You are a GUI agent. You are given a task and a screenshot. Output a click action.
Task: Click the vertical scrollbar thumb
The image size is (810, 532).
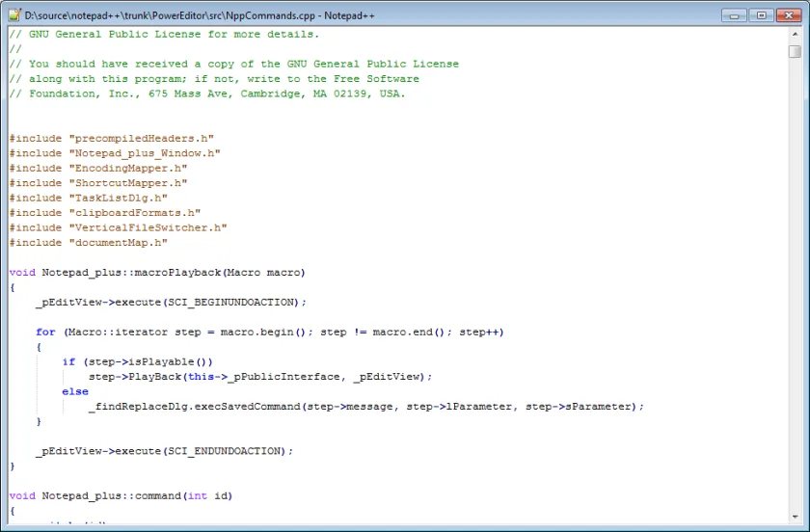pos(795,51)
